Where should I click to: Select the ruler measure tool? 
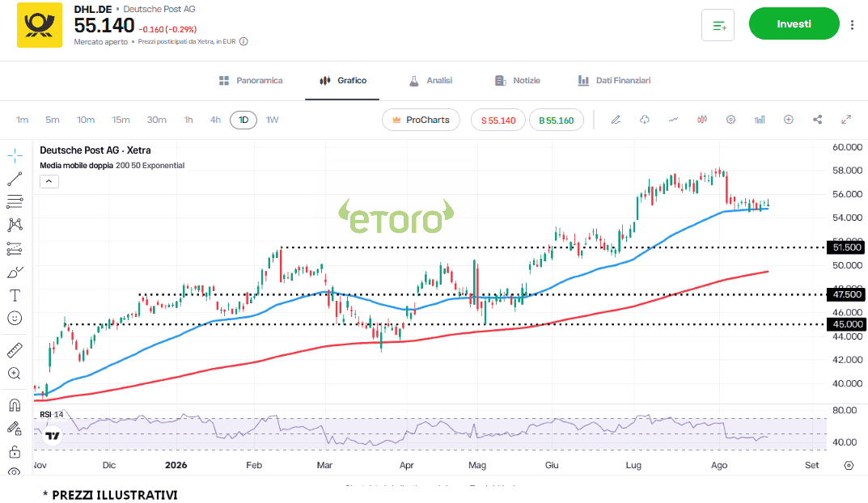15,349
